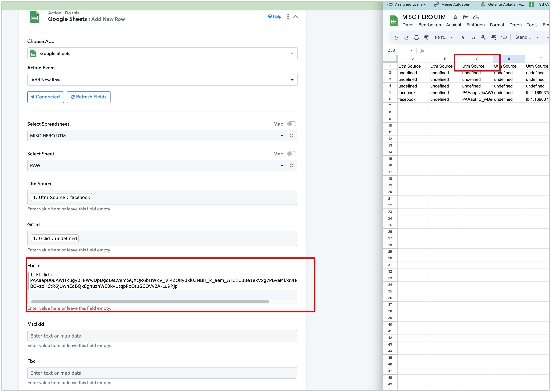The width and height of the screenshot is (551, 392).
Task: Click the cloud save status icon
Action: click(476, 17)
